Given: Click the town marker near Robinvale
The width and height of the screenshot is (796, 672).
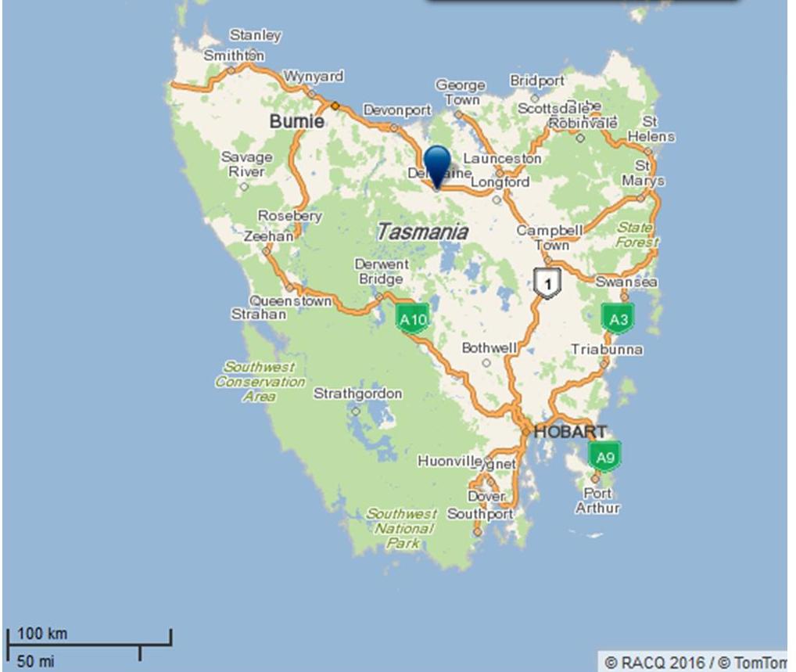Looking at the screenshot, I should 579,138.
